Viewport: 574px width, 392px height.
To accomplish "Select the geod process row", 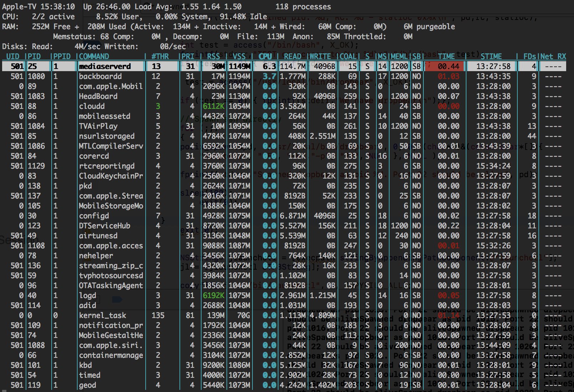I will tap(284, 385).
